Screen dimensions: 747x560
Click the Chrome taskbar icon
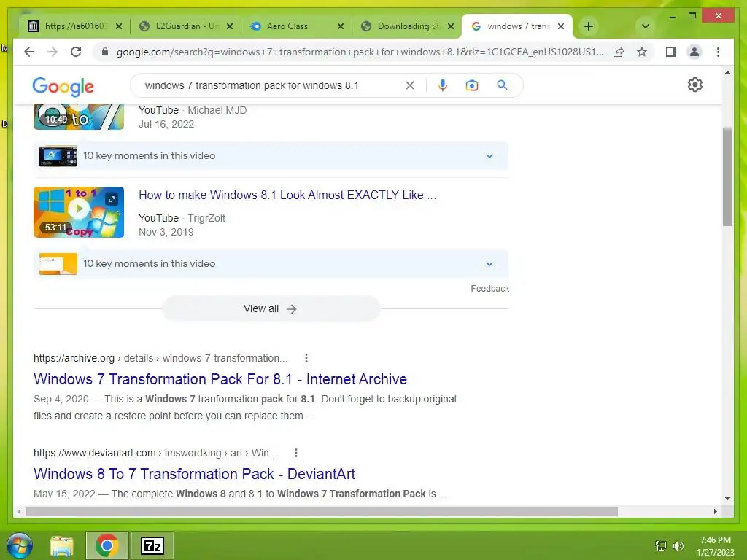(107, 545)
